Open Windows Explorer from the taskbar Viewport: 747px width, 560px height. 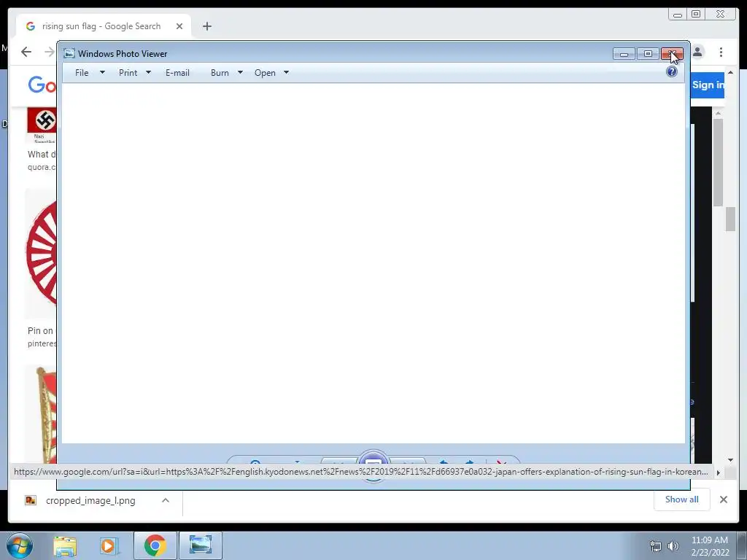65,546
